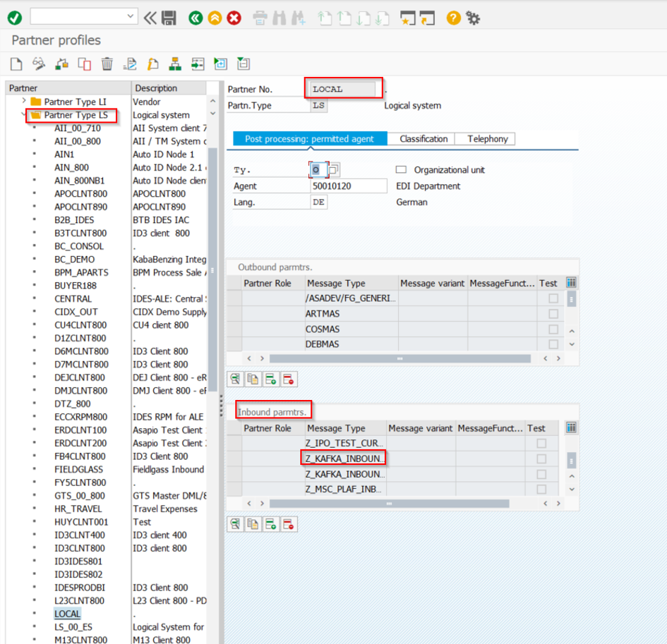This screenshot has height=644, width=667.
Task: Click the Create partner profile icon
Action: (16, 64)
